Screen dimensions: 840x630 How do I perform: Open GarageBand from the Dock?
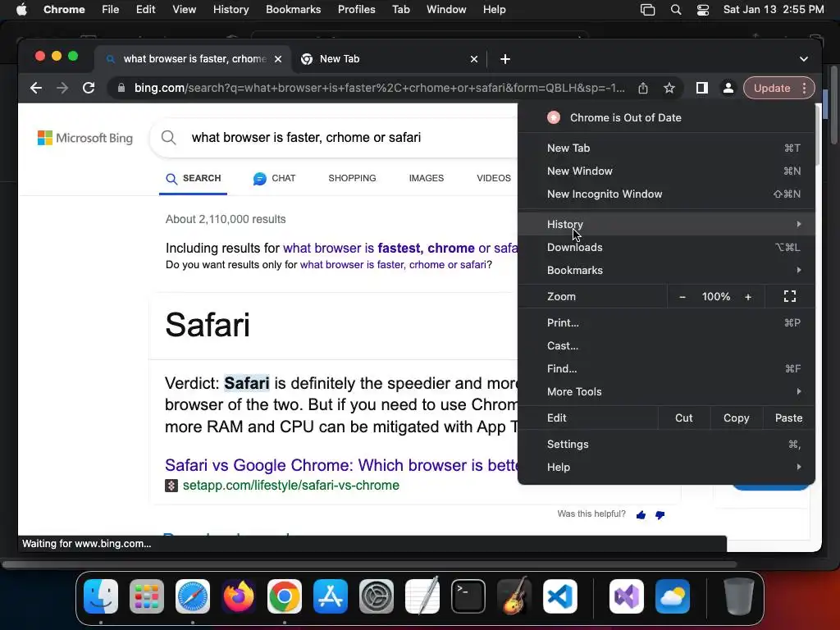(x=514, y=596)
